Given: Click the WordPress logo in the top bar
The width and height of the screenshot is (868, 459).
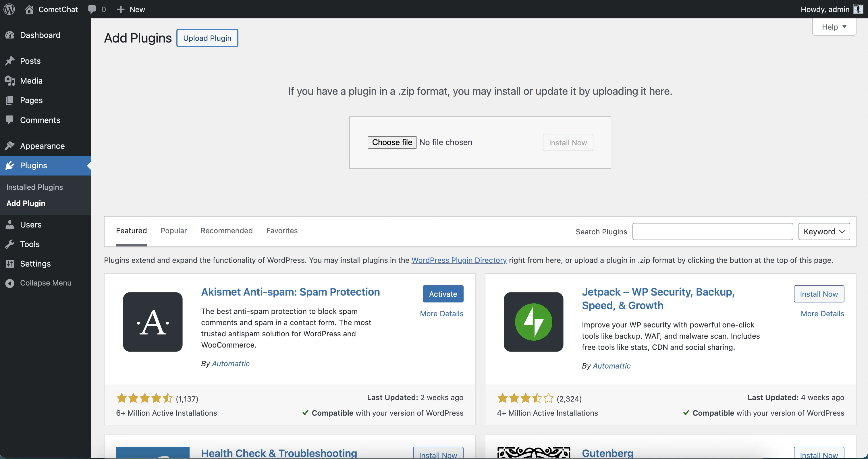Looking at the screenshot, I should coord(9,9).
